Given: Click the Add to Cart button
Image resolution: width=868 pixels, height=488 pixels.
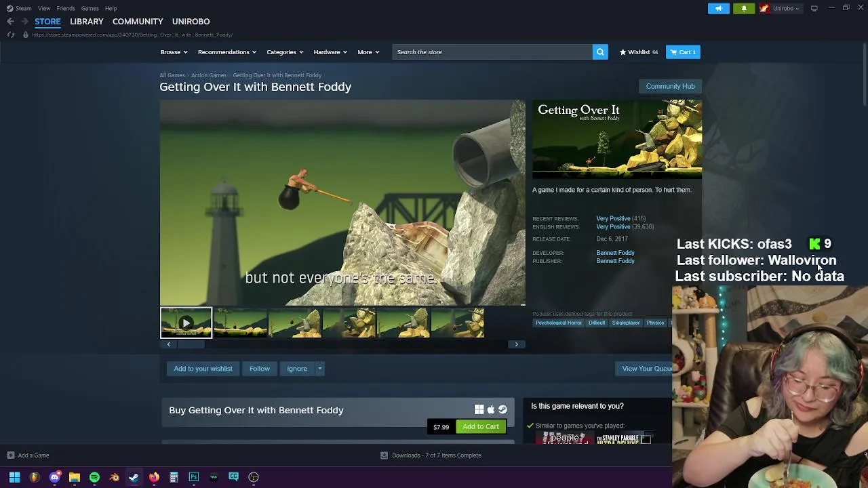Looking at the screenshot, I should coord(481,426).
